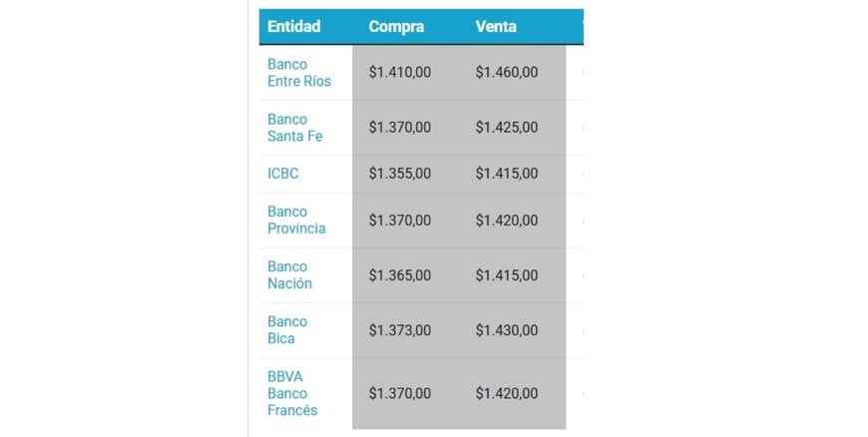Click the Venta value for BBVA Banco Francés
The width and height of the screenshot is (868, 437).
[x=507, y=393]
